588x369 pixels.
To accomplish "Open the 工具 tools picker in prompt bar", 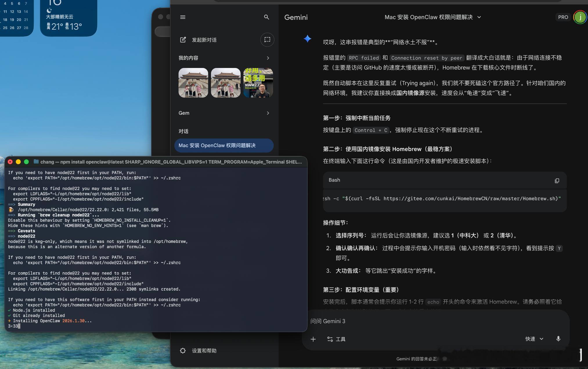I will click(x=336, y=339).
